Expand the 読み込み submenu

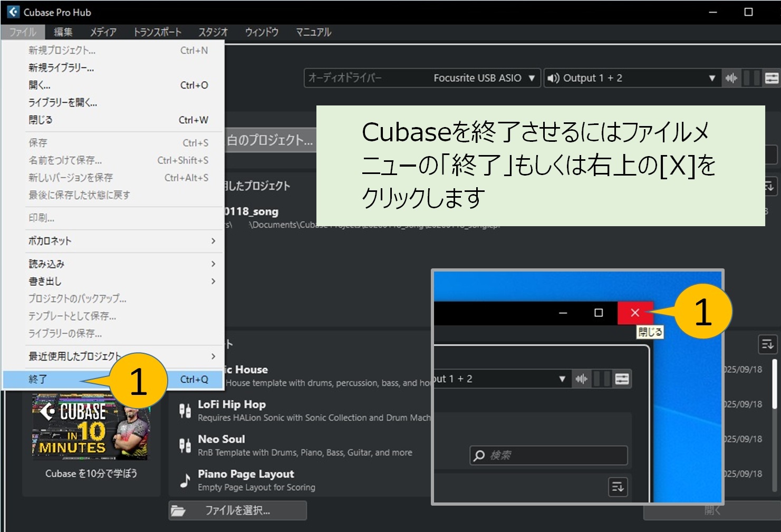point(105,264)
